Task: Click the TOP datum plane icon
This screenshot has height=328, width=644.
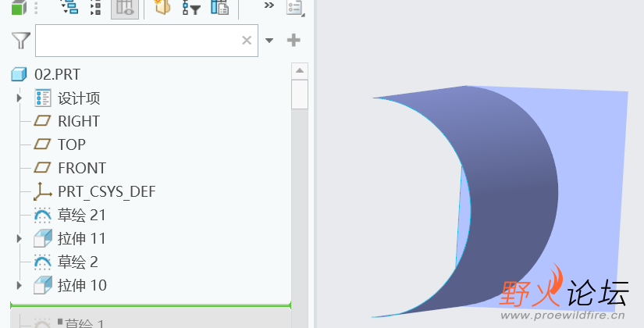Action: (42, 144)
